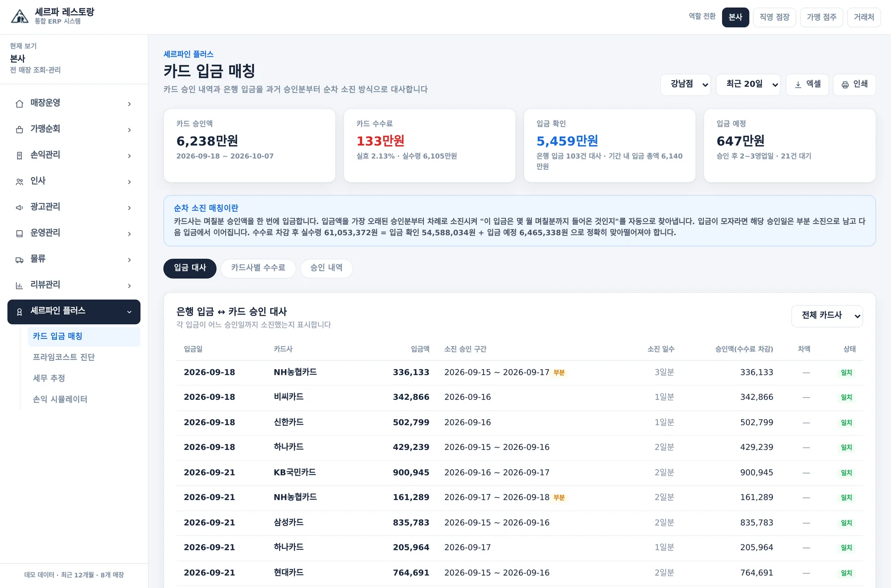The height and width of the screenshot is (588, 891).
Task: Click the 일치 status badge in 현대카드 row
Action: 846,573
